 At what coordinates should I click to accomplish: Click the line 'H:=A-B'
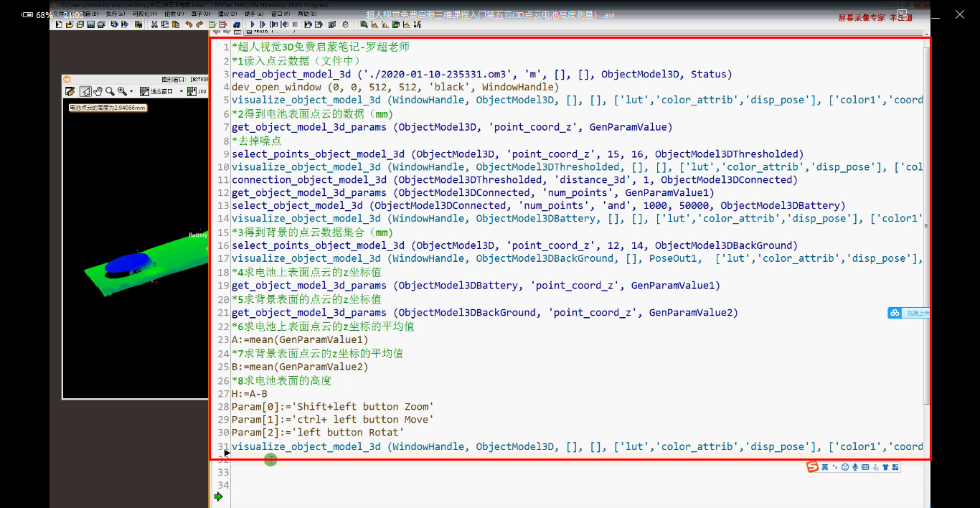click(250, 394)
